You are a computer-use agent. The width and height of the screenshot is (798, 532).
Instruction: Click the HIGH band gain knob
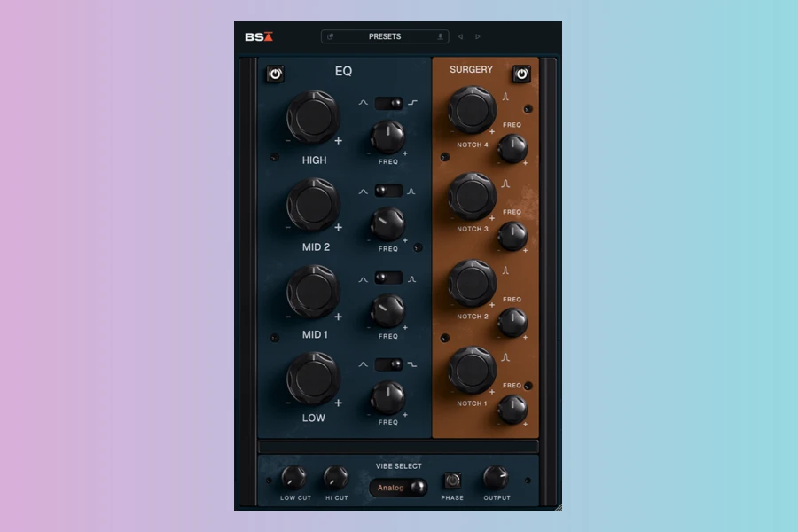(x=313, y=117)
